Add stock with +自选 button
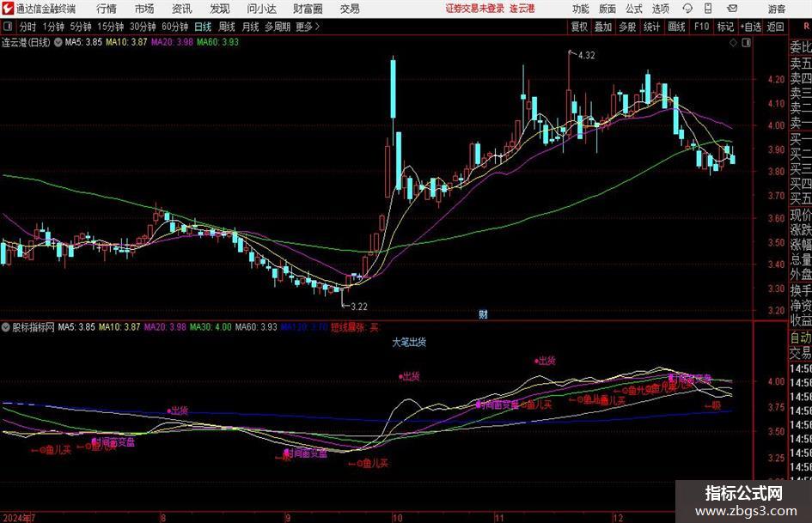812x523 pixels. click(751, 27)
